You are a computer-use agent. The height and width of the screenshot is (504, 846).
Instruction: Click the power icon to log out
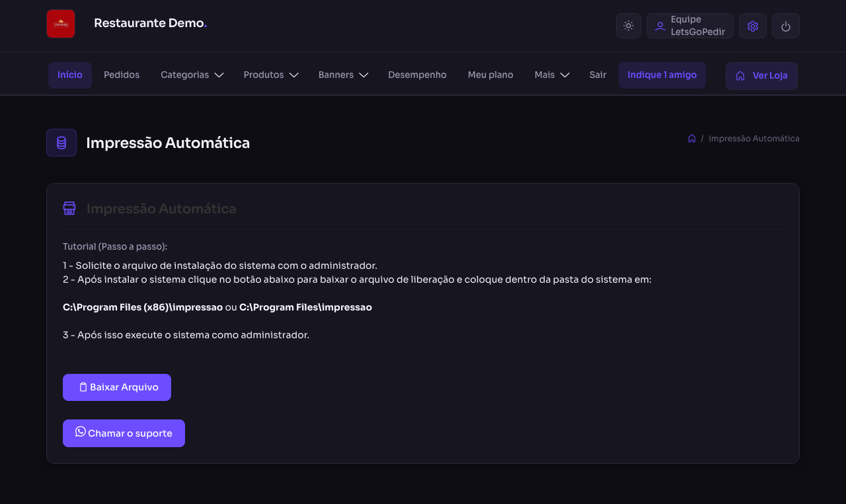point(786,26)
